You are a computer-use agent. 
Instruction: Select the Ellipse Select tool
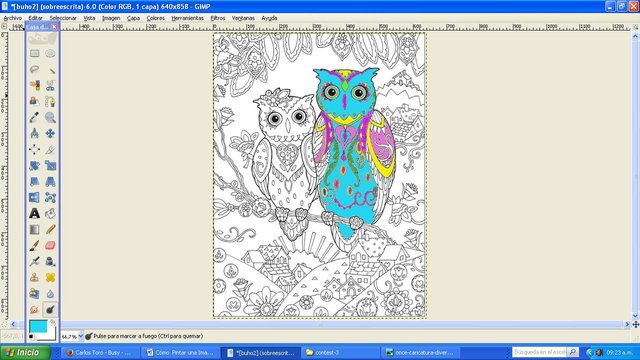(50, 53)
